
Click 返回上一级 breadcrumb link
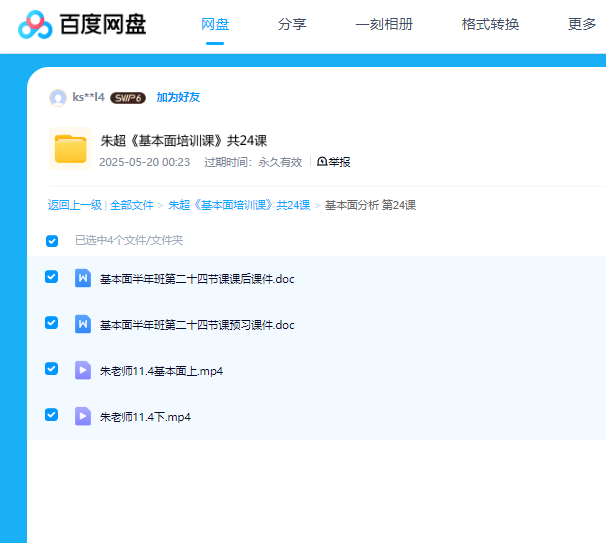point(75,205)
